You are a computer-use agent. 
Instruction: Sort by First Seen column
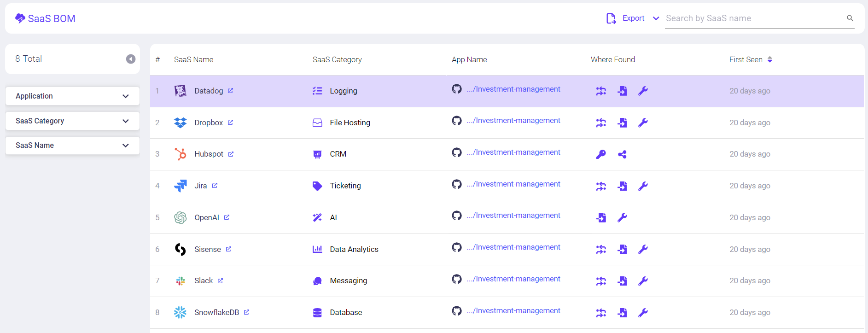coord(769,59)
